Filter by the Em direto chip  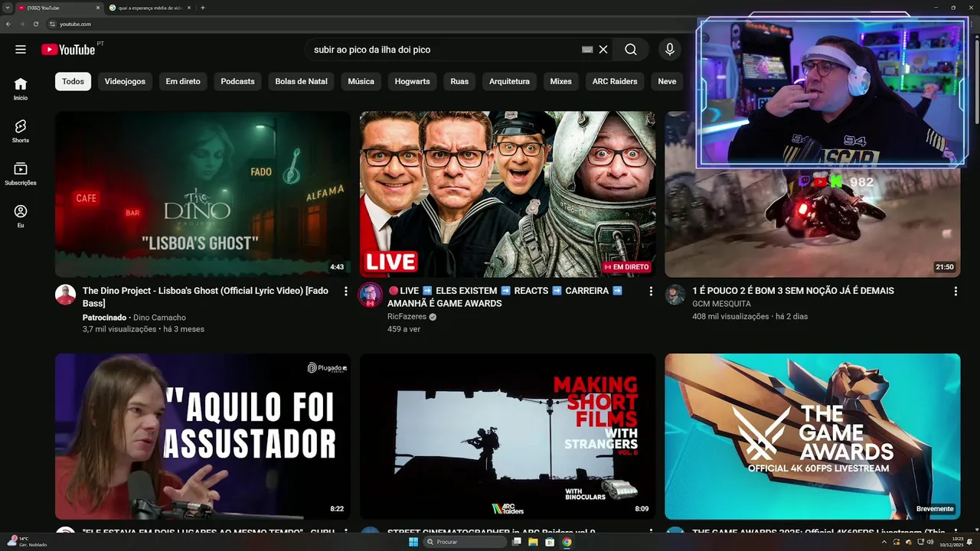(183, 81)
